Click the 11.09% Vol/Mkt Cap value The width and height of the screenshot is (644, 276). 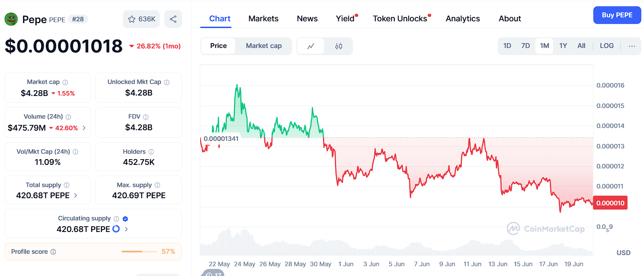[48, 162]
